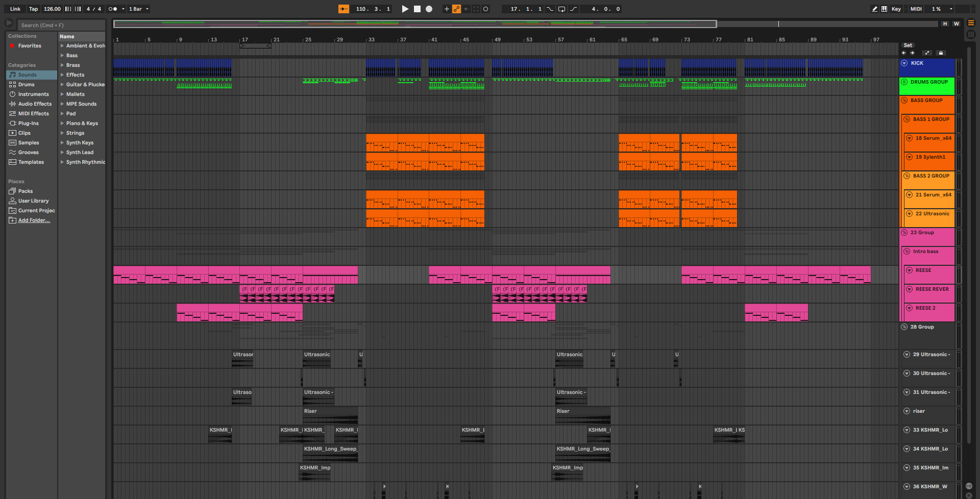Open the Audio Effects category

[32, 104]
